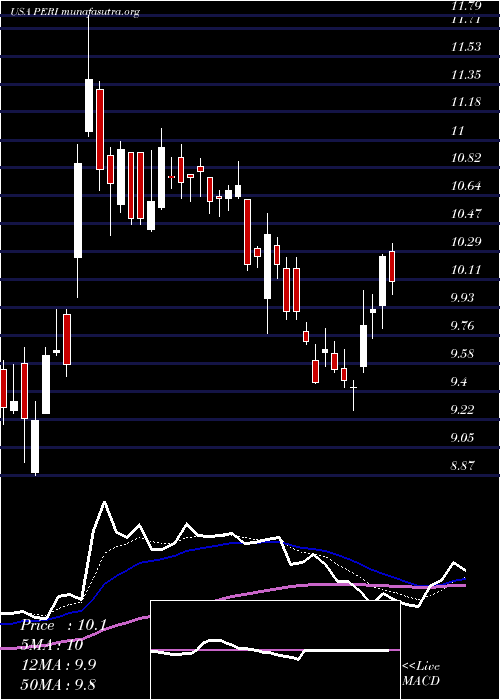Screen dimensions: 500x700
Task: Click the 10.64 price axis label
Action: click(x=466, y=186)
